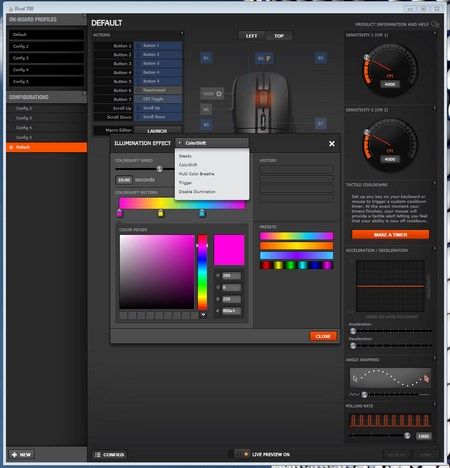450x468 pixels.
Task: Click the plus icon on the New button
Action: pos(14,455)
